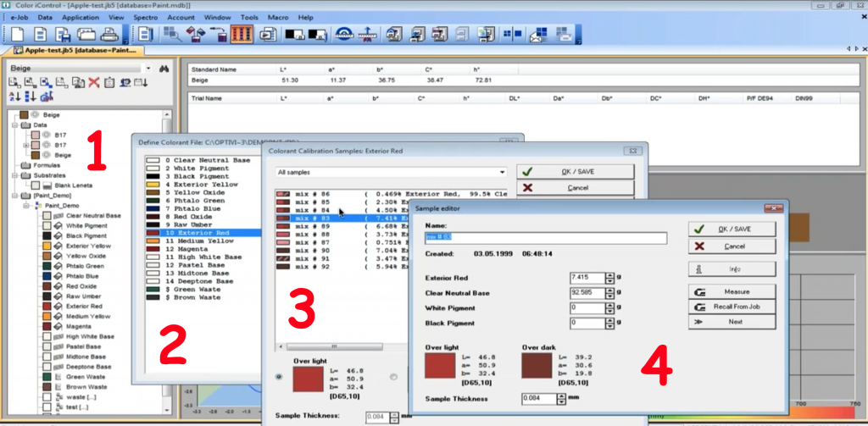This screenshot has width=868, height=426.
Task: Select the unselected radio button beside Over light swatch
Action: [394, 377]
